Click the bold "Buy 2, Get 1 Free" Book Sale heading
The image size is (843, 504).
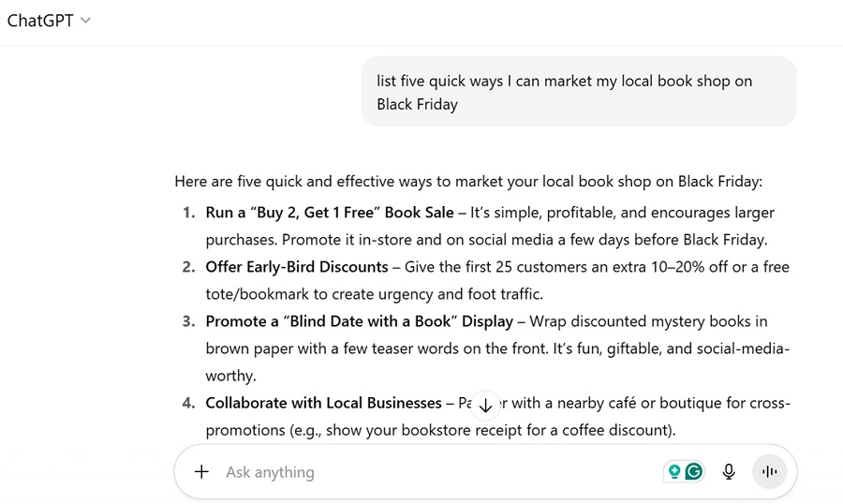[330, 213]
